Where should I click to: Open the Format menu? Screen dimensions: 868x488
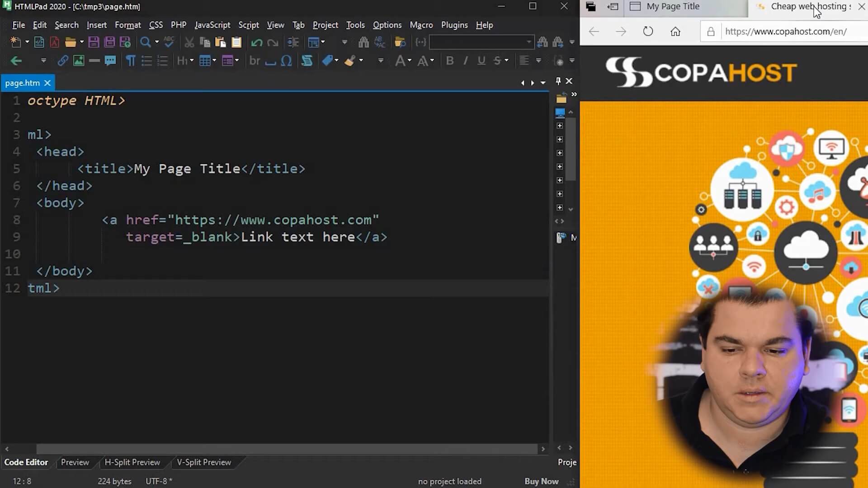click(127, 24)
